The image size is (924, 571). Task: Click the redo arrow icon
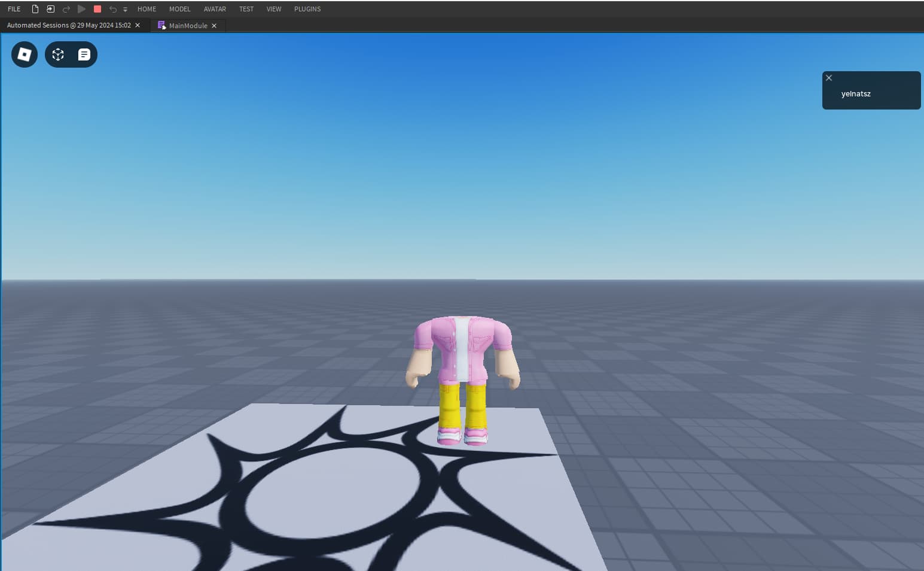tap(66, 9)
